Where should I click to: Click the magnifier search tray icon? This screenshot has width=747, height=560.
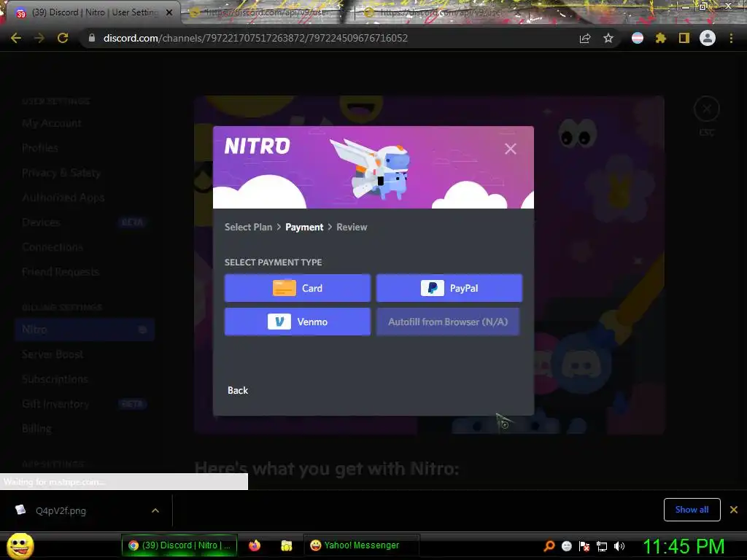coord(549,546)
